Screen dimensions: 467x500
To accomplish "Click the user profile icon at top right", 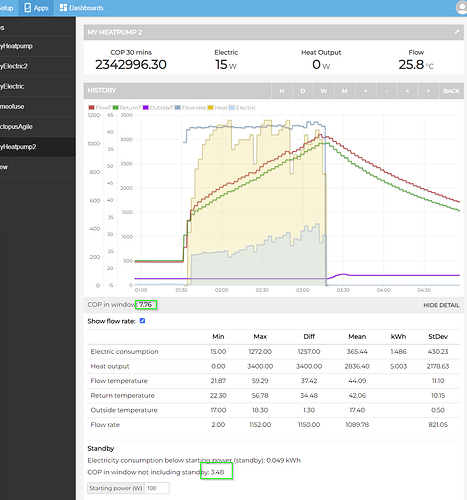I will tap(462, 8).
